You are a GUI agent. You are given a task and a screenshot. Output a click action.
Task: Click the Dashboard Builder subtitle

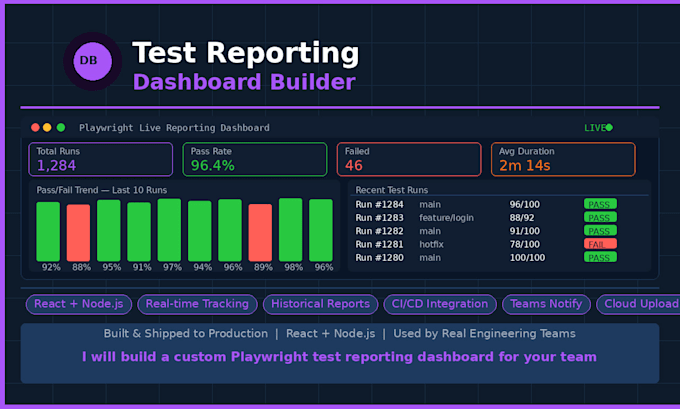pyautogui.click(x=244, y=82)
